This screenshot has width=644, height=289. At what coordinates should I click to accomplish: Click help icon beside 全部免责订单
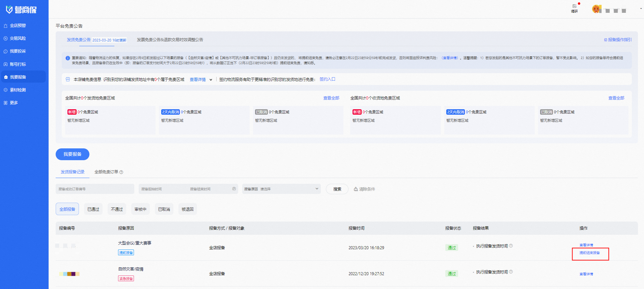pos(121,172)
